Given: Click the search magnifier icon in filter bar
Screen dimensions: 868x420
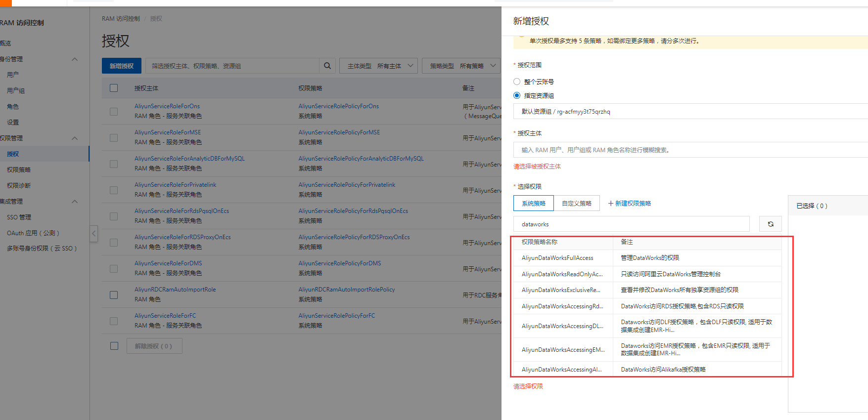Looking at the screenshot, I should tap(327, 66).
